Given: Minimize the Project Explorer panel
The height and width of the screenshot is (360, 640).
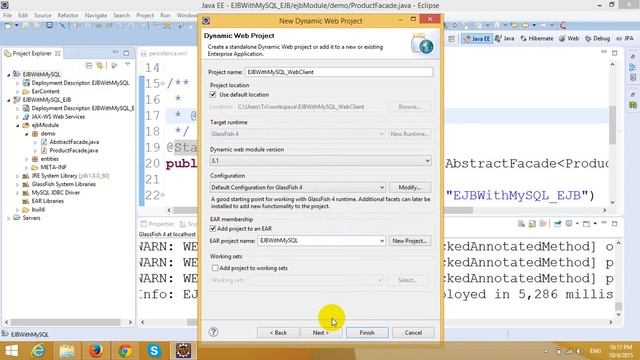Looking at the screenshot, I should 116,53.
